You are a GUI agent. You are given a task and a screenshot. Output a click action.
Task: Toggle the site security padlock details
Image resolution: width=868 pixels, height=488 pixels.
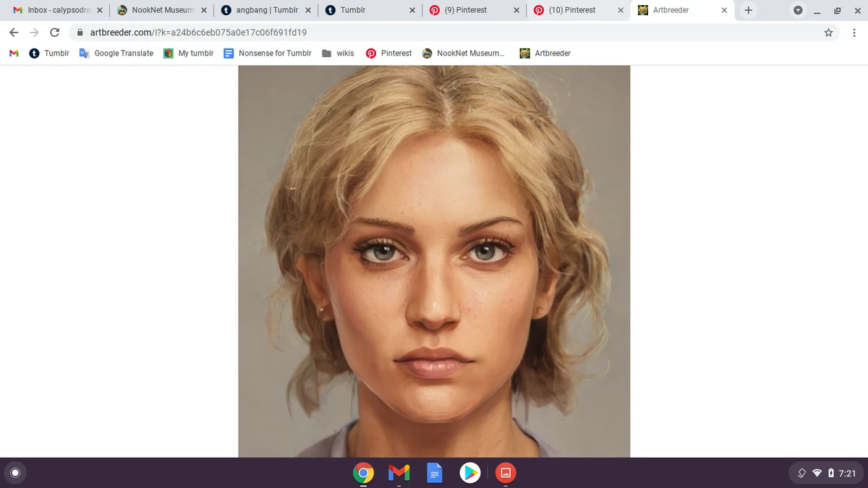[80, 32]
